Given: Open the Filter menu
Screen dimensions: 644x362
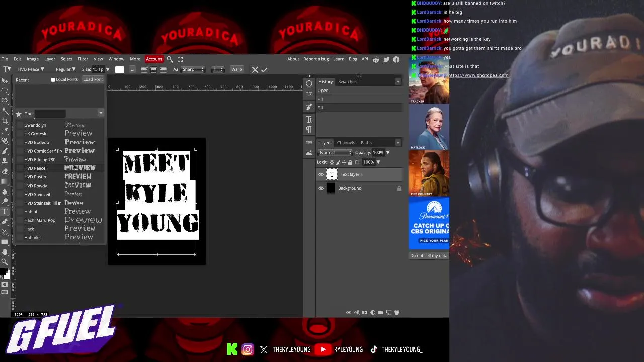Looking at the screenshot, I should (83, 59).
